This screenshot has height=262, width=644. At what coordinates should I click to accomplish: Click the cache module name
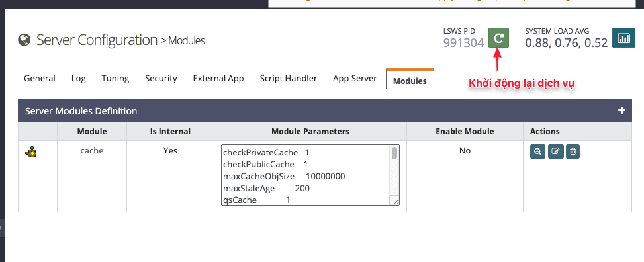[x=92, y=151]
